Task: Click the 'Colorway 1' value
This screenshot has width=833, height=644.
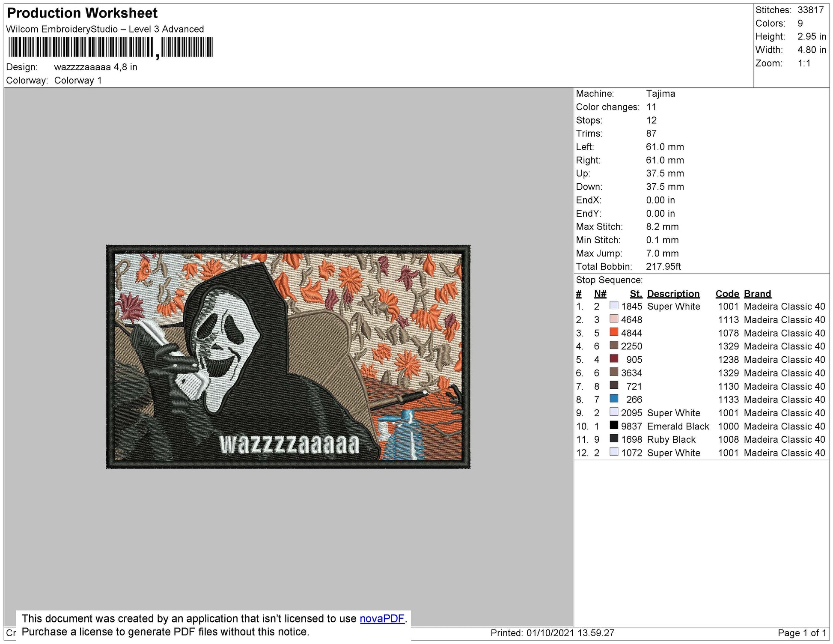Action: (x=78, y=80)
